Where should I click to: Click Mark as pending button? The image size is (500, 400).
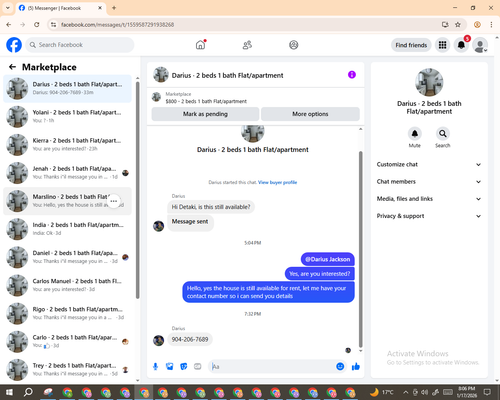tap(205, 114)
